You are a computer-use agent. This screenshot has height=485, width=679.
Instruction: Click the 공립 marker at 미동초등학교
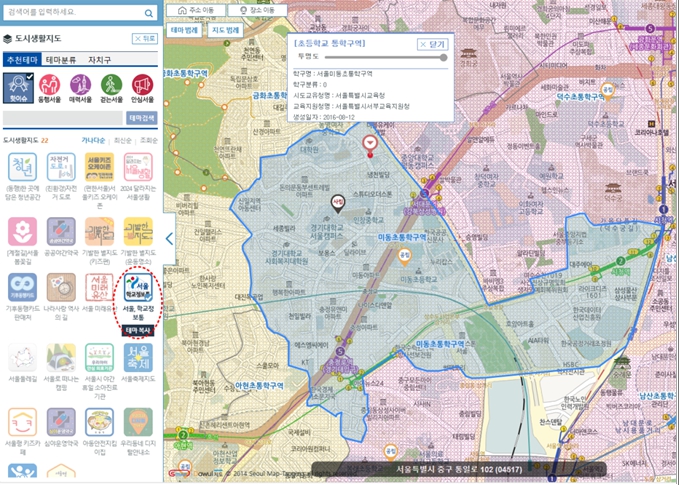point(404,257)
